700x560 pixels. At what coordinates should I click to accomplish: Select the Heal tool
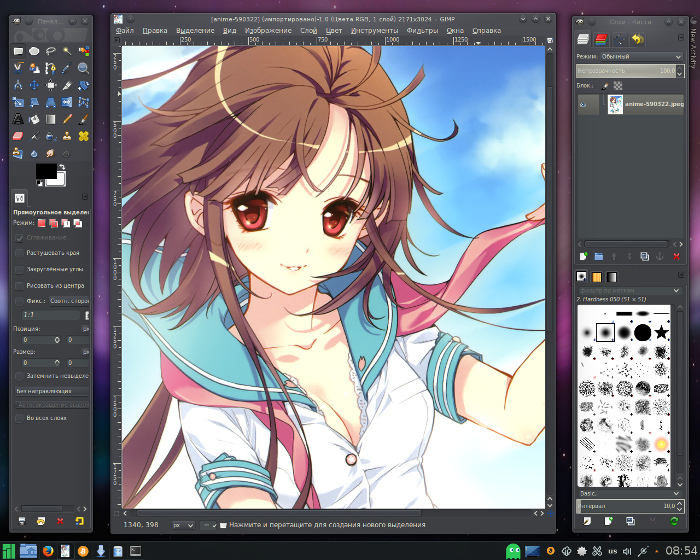(83, 136)
